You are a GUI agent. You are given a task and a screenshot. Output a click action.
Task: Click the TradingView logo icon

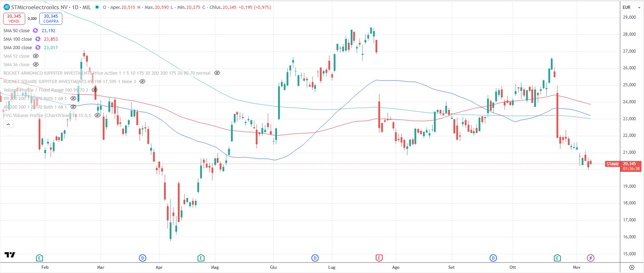[x=10, y=255]
